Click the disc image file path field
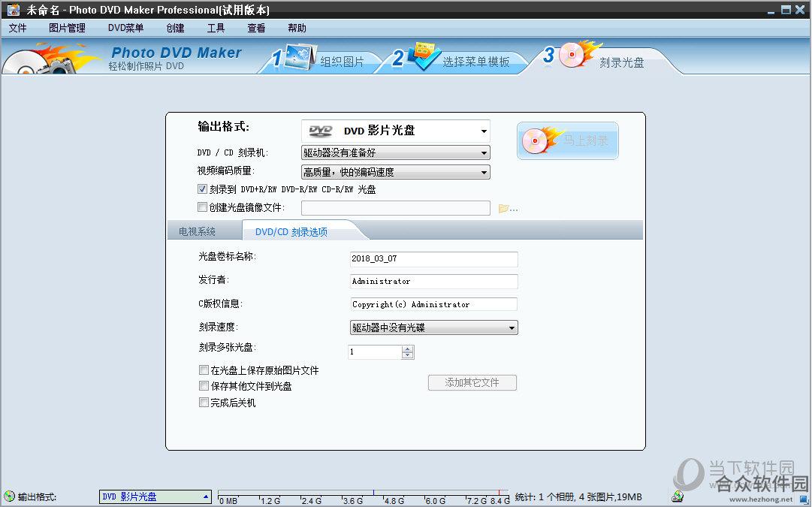The height and width of the screenshot is (507, 812). [396, 208]
